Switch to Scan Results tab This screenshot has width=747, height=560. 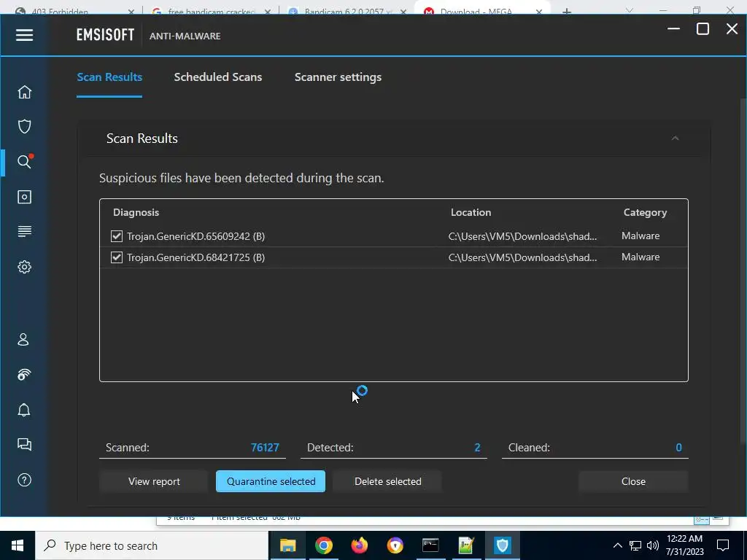pyautogui.click(x=109, y=77)
